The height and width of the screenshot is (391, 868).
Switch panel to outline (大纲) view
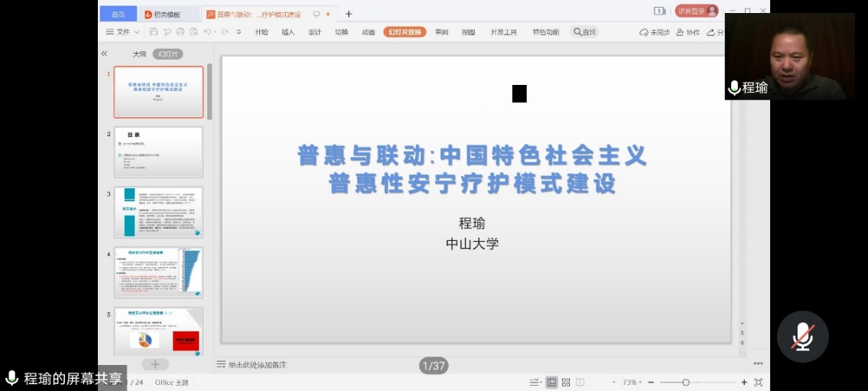pos(139,54)
